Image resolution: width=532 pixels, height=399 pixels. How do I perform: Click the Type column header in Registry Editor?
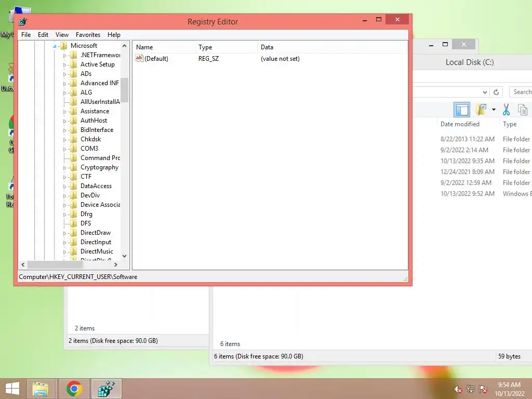tap(225, 47)
